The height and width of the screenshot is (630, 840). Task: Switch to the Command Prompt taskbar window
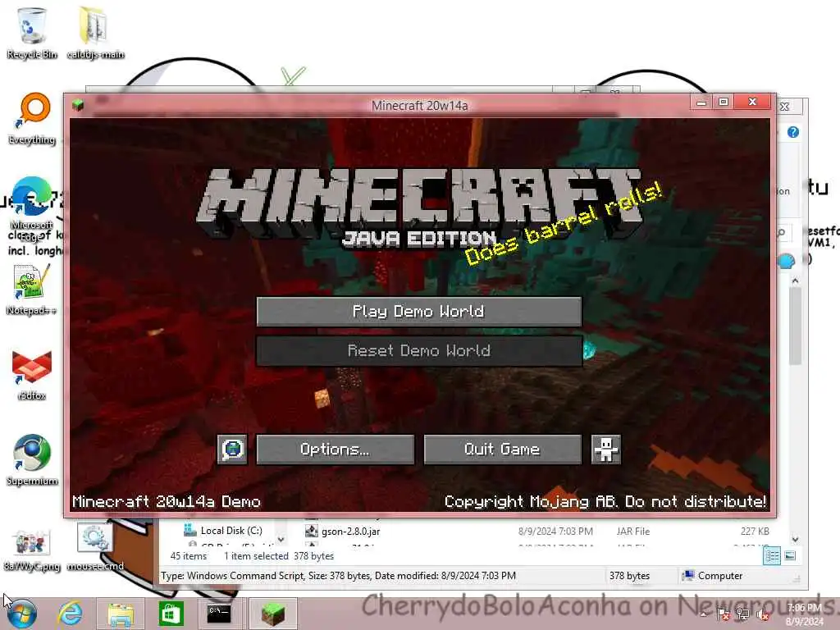pyautogui.click(x=219, y=614)
